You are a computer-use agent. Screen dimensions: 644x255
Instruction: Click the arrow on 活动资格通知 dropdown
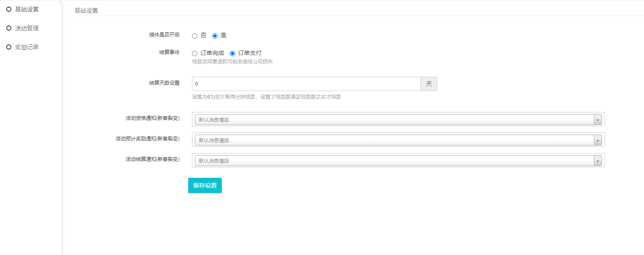[598, 120]
